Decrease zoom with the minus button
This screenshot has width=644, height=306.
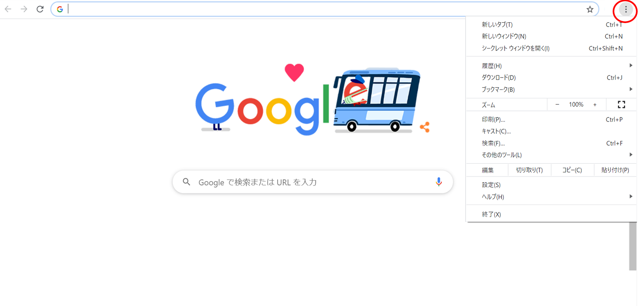(x=557, y=105)
